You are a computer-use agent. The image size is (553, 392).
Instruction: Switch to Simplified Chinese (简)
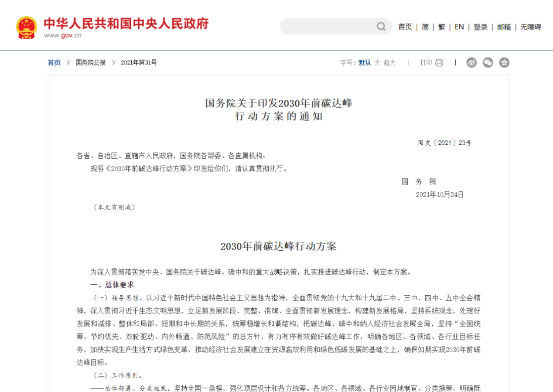click(x=425, y=27)
